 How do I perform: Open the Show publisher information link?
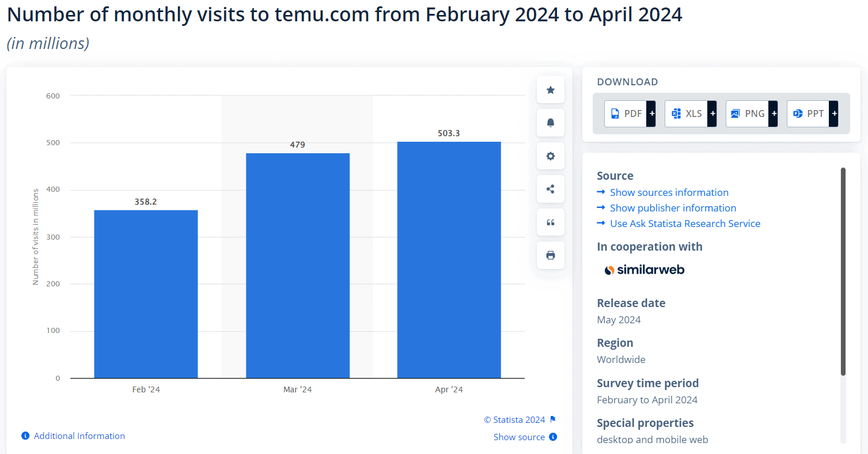(673, 207)
